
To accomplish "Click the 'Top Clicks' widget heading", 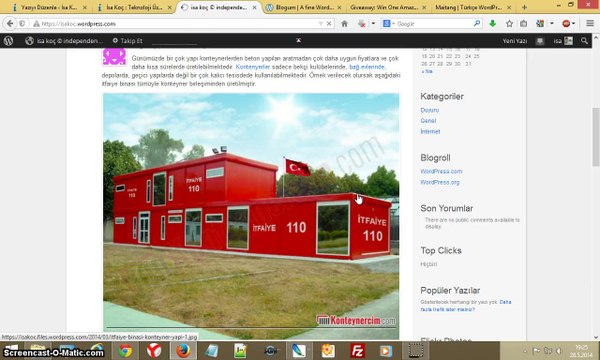I will 441,251.
